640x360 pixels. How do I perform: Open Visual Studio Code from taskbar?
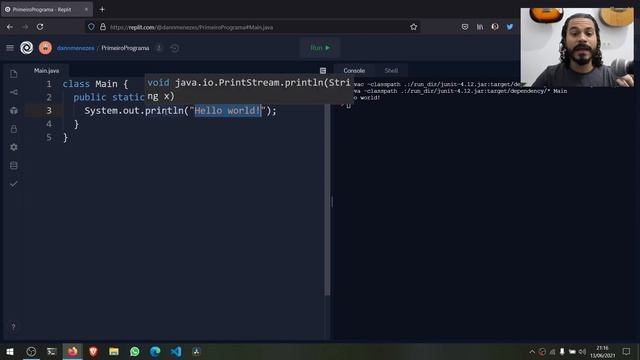(x=176, y=351)
